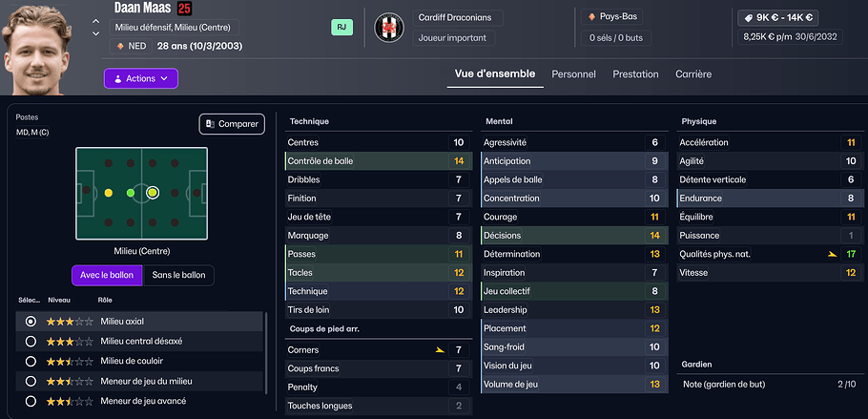868x419 pixels.
Task: Go to next player with down chevron
Action: (95, 34)
